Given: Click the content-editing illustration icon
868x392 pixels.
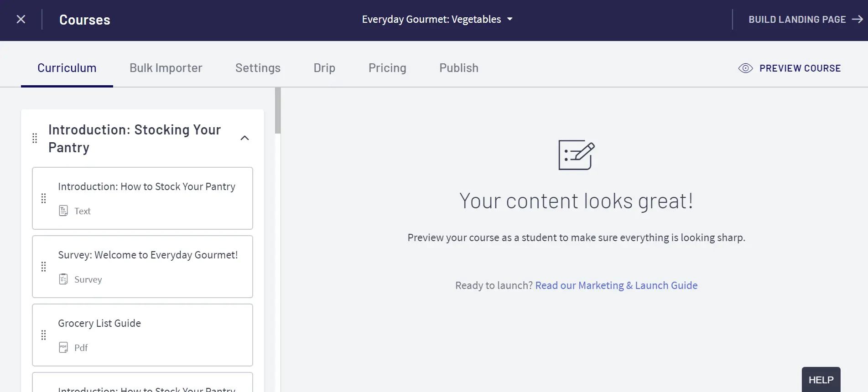Looking at the screenshot, I should tap(576, 155).
